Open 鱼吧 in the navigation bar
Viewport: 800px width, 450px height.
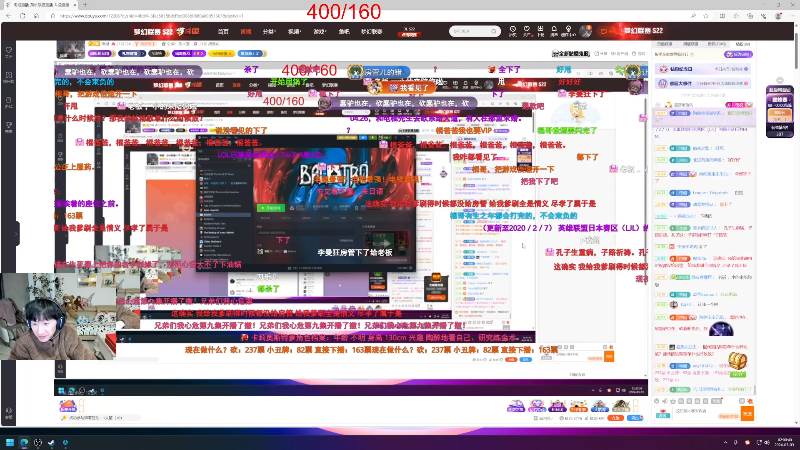[344, 32]
